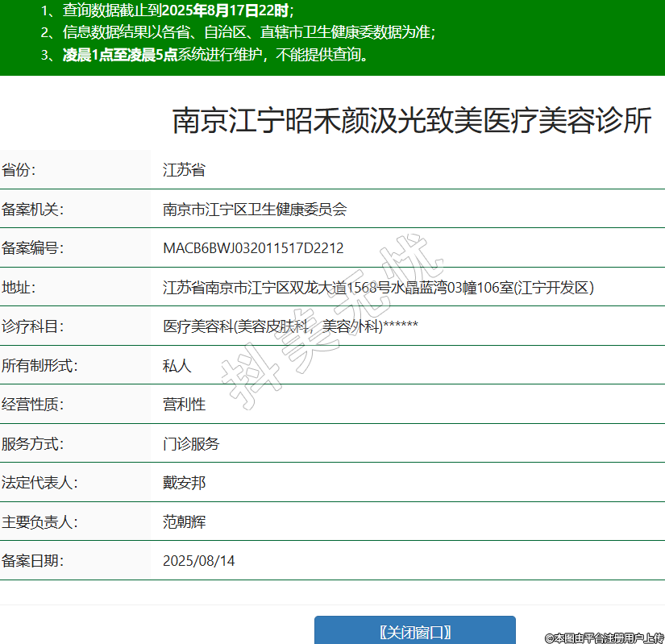The image size is (665, 644).
Task: Click the legal representative name 戴安邦
Action: pyautogui.click(x=184, y=483)
